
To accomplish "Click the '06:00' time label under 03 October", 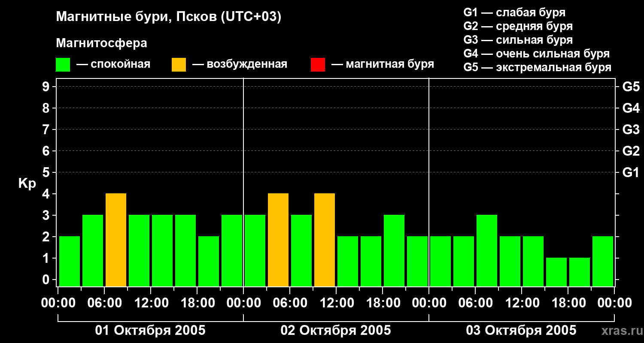I will 475,303.
